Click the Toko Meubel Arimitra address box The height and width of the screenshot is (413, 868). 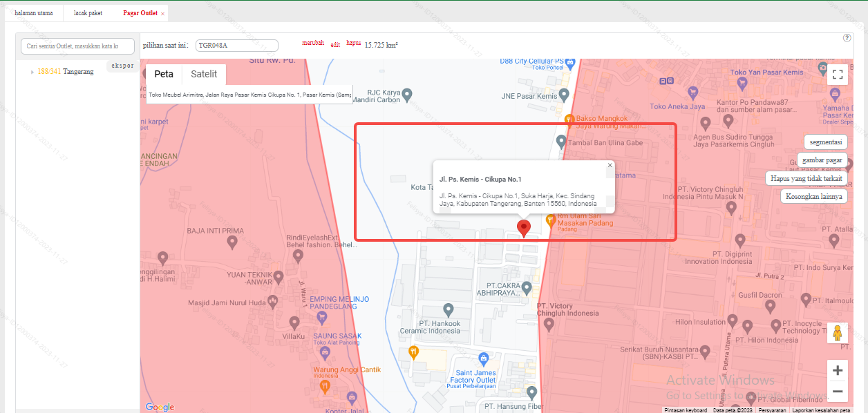tap(249, 95)
